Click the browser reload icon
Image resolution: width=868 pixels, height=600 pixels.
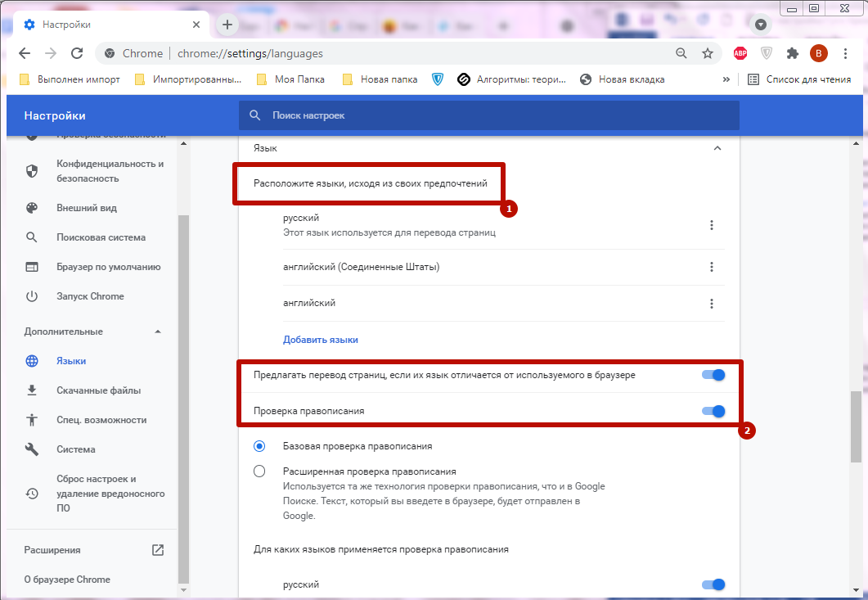pyautogui.click(x=77, y=53)
